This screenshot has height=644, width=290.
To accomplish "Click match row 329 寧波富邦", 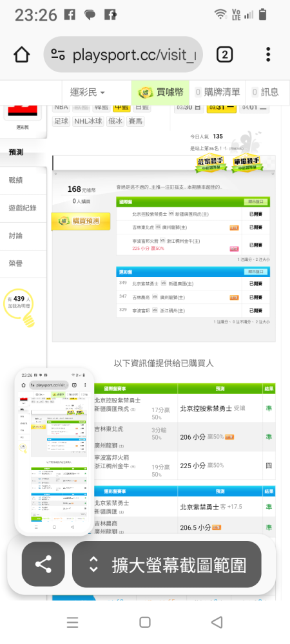I will tap(193, 310).
